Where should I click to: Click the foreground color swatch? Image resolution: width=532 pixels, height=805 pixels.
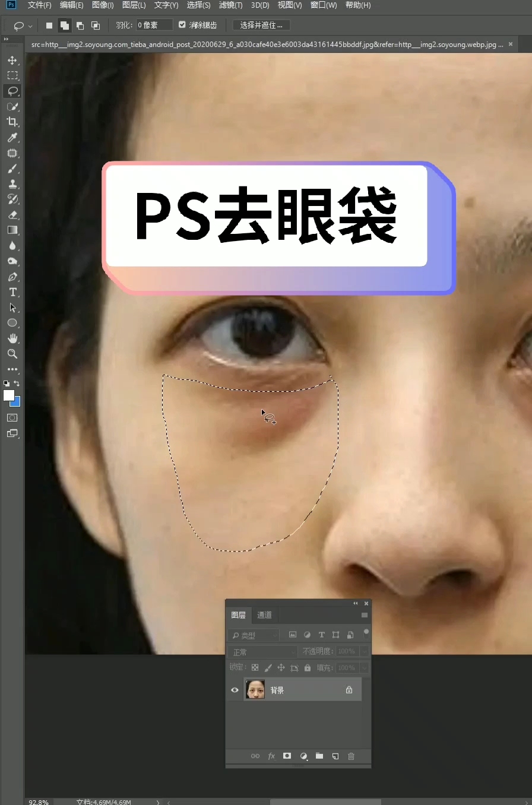tap(8, 395)
